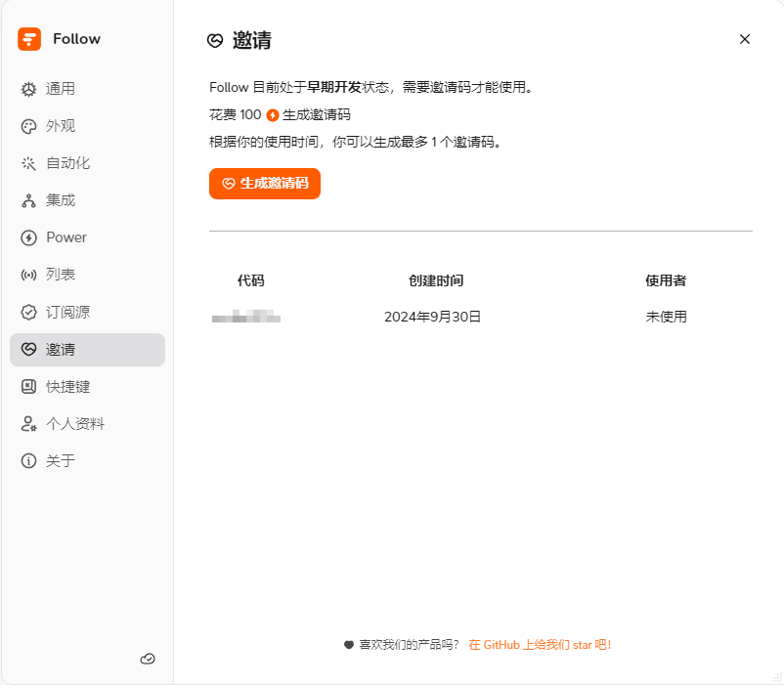Click the nodes icon beside 集成
Image resolution: width=784 pixels, height=685 pixels.
click(28, 201)
